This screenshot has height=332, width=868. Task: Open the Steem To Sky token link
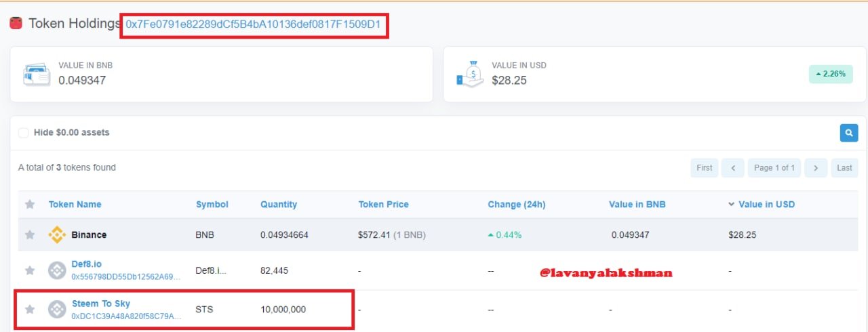coord(101,304)
